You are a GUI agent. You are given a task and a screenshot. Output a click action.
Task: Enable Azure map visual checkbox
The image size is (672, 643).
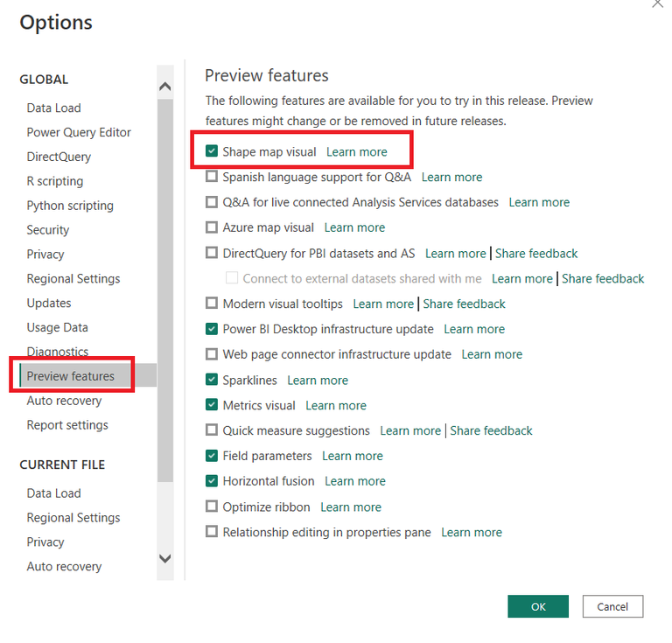click(212, 227)
